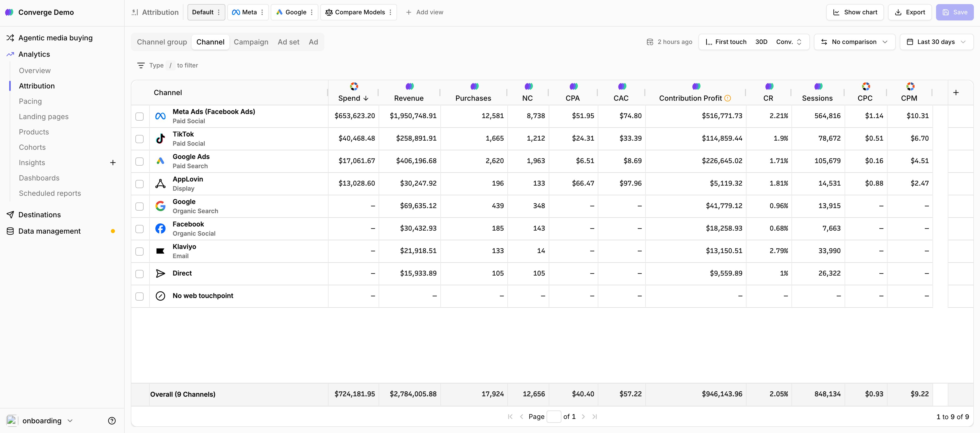Select the TikTok row checkbox

click(x=140, y=139)
